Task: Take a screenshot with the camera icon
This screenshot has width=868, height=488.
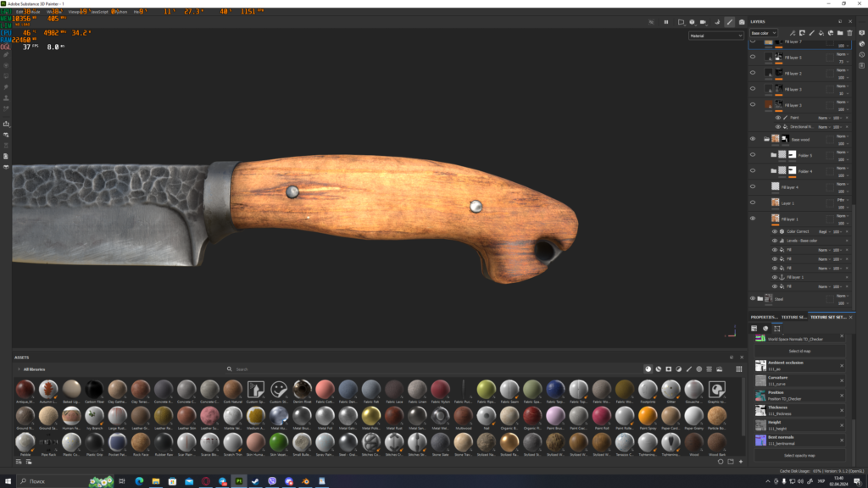Action: pyautogui.click(x=742, y=22)
